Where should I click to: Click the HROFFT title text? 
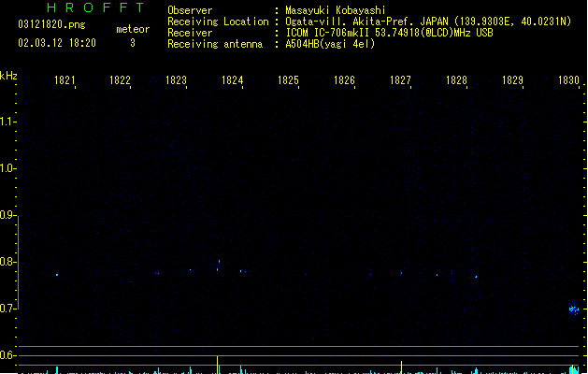point(95,7)
